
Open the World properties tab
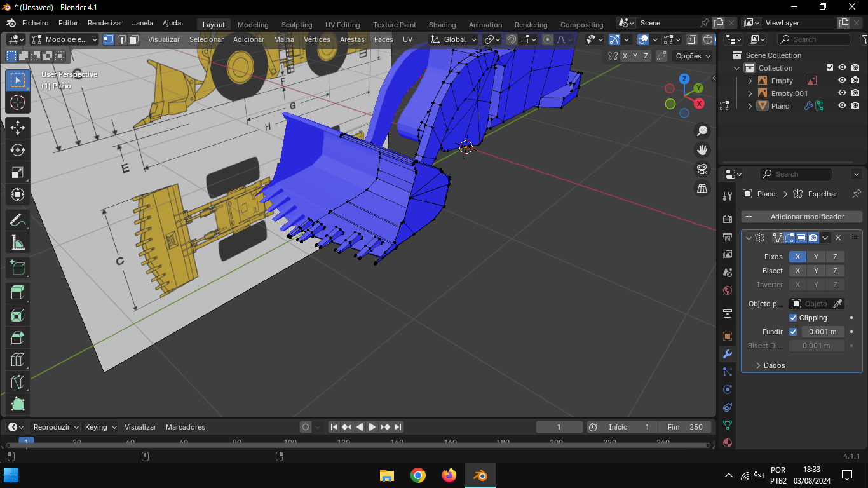pyautogui.click(x=728, y=290)
